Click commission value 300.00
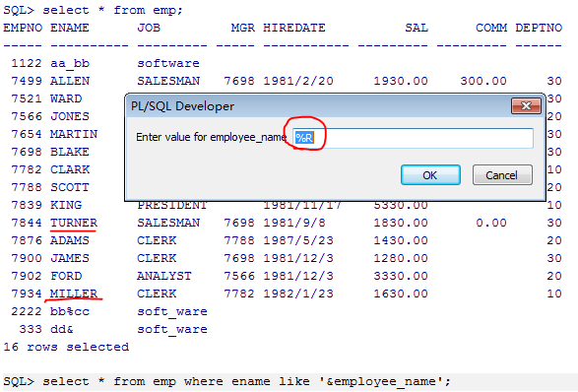This screenshot has width=578, height=392. (x=483, y=81)
